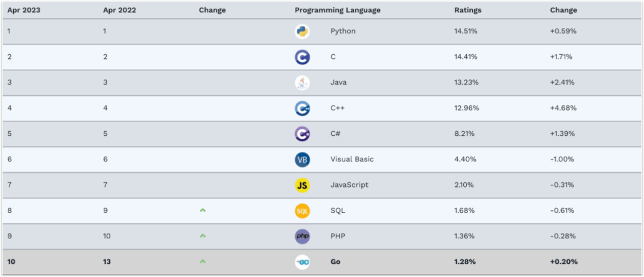Click the green up arrow in Go row
The image size is (644, 277).
203,262
